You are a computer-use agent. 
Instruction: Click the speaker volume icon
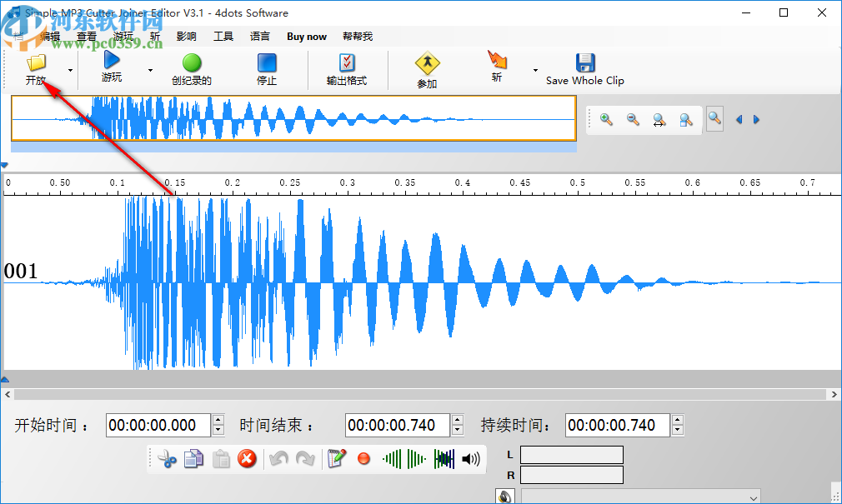tap(469, 458)
